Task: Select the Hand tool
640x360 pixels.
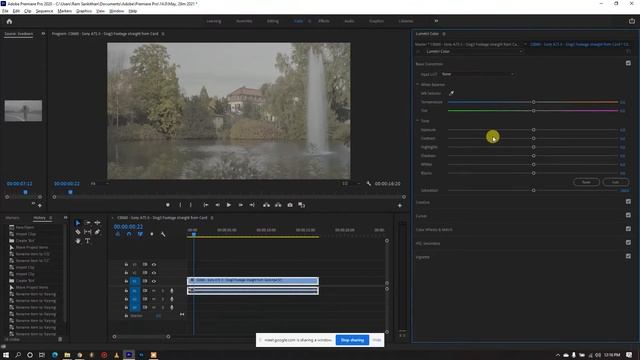Action: tap(78, 241)
